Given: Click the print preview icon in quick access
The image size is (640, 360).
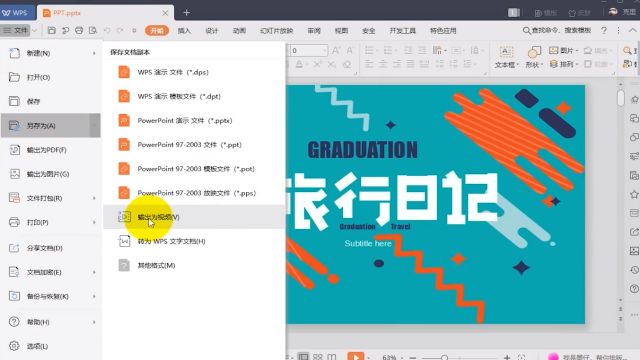Looking at the screenshot, I should coord(93,30).
